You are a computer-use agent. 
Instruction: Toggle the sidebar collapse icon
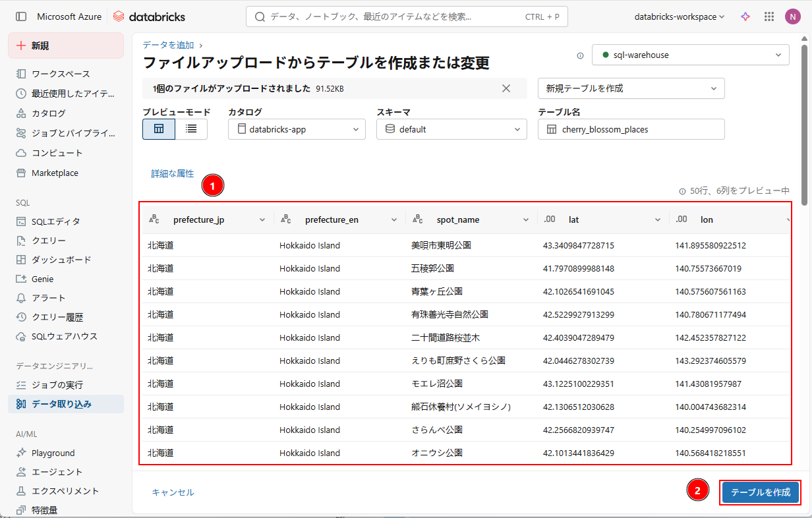click(x=21, y=16)
